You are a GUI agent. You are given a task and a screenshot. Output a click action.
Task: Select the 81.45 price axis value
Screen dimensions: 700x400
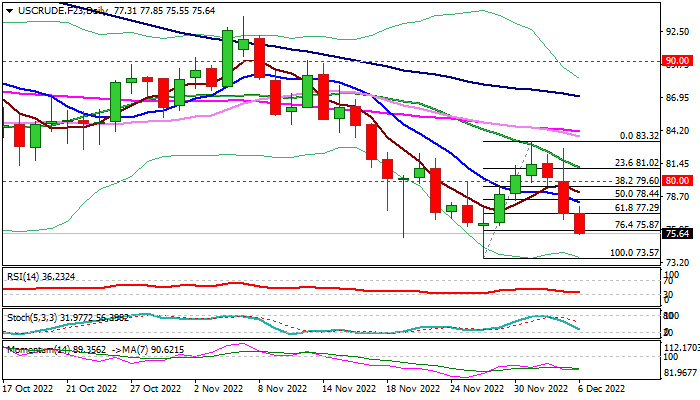pos(677,164)
